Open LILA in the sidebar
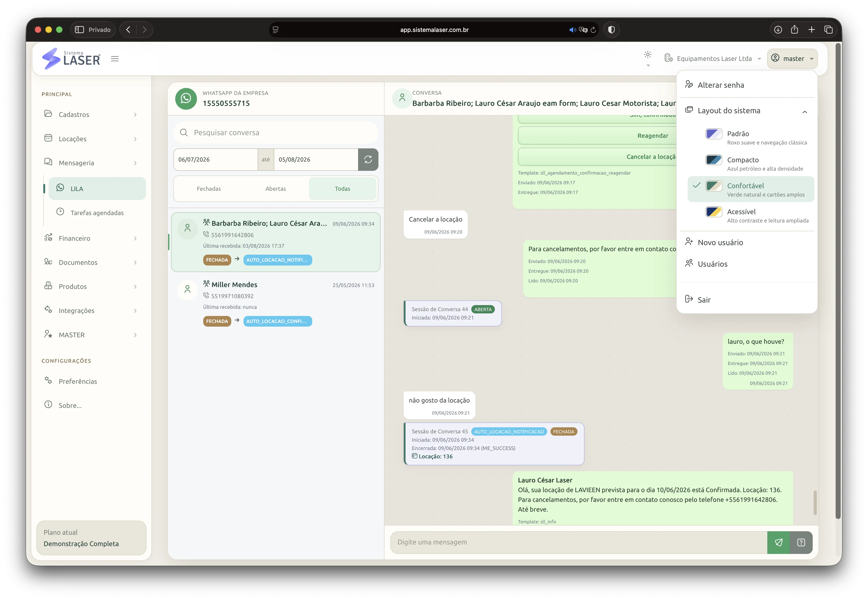Viewport: 868px width, 600px height. pos(97,189)
